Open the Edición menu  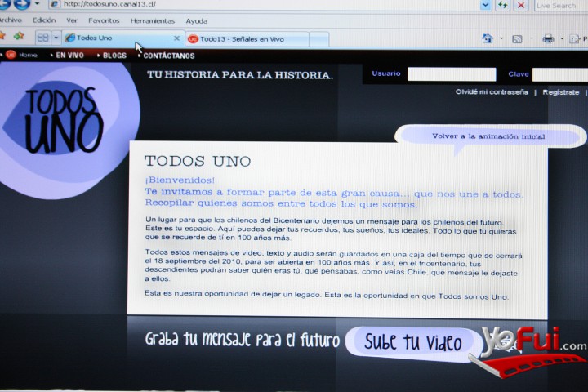44,20
